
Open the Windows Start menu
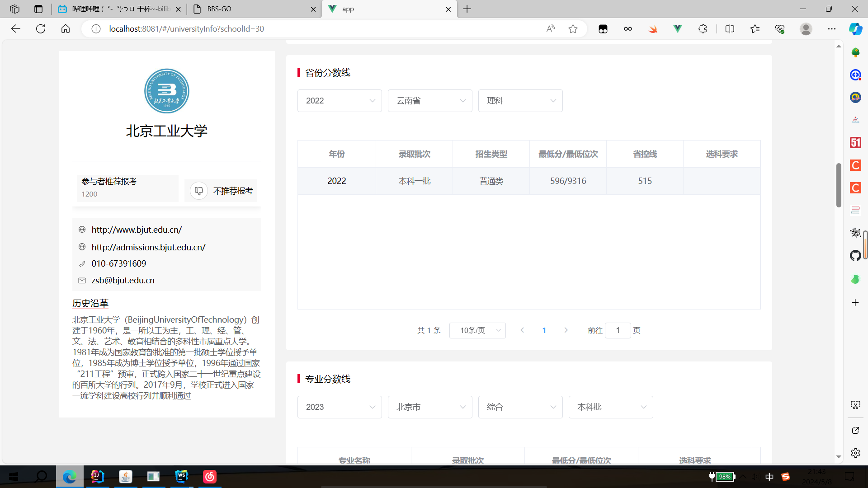point(14,476)
